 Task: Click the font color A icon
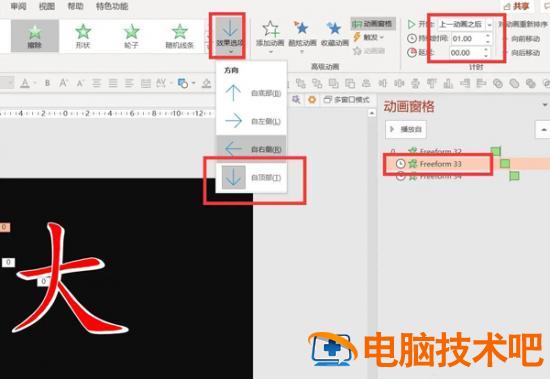pos(25,83)
